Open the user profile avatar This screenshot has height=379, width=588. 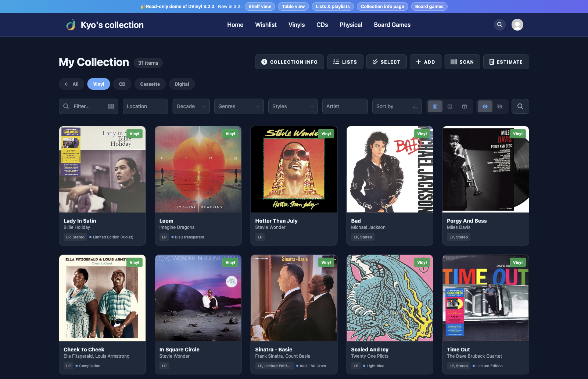click(517, 25)
